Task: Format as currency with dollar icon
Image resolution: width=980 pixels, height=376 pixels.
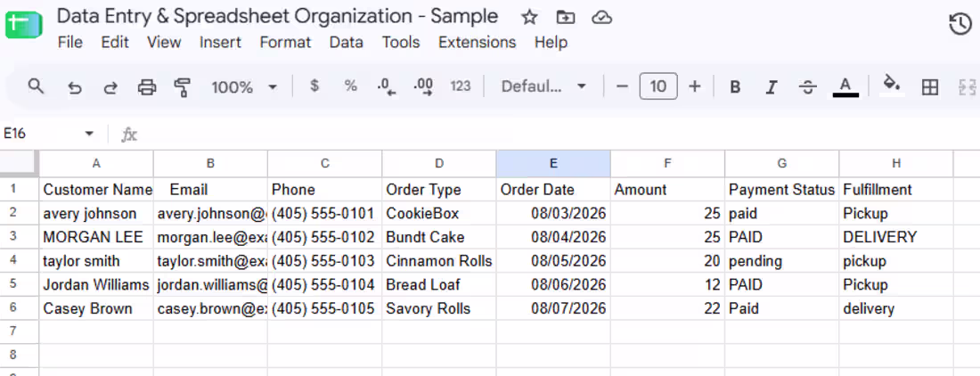Action: (x=314, y=86)
